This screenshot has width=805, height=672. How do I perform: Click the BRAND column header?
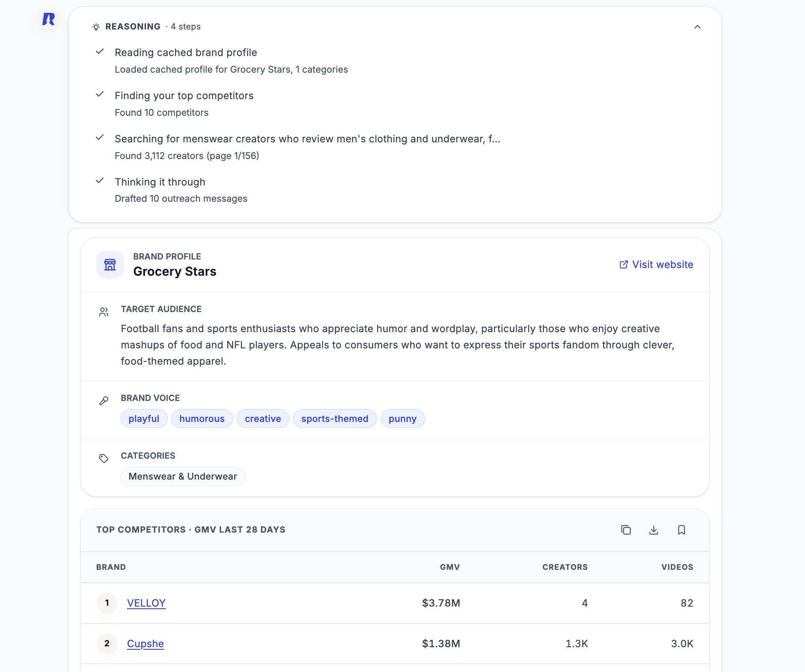pos(111,567)
